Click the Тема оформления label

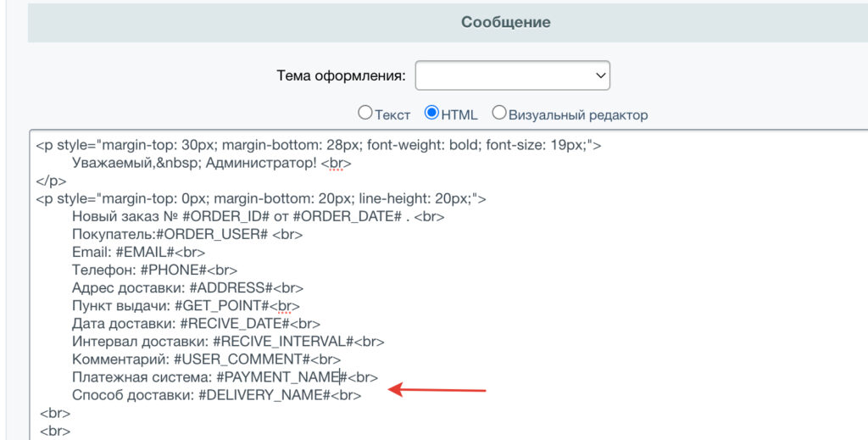point(341,75)
